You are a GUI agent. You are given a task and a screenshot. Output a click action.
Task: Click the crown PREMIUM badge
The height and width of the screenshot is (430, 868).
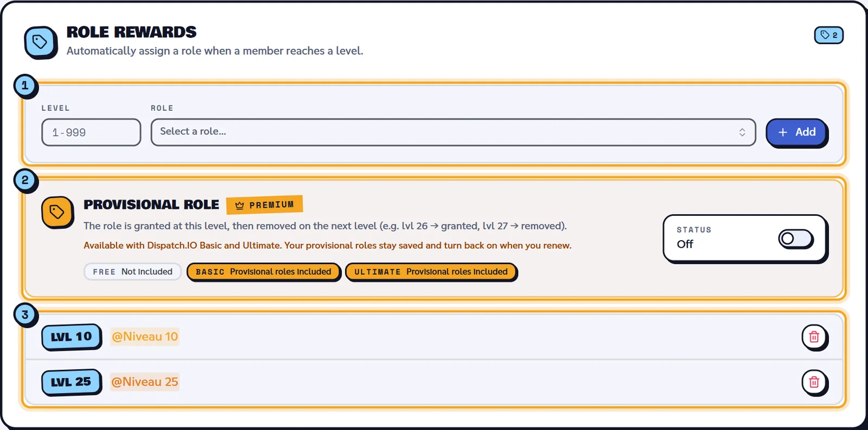click(x=264, y=205)
